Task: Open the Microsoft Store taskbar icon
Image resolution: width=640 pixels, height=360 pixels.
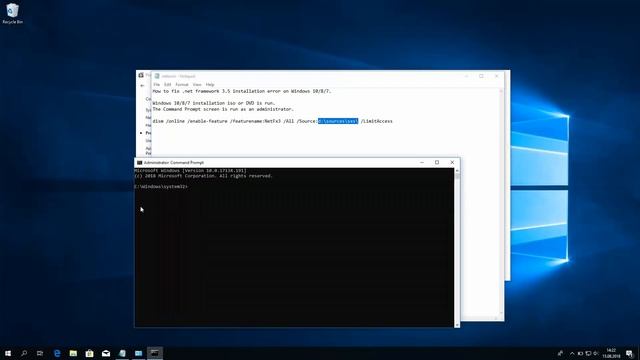Action: (89, 353)
